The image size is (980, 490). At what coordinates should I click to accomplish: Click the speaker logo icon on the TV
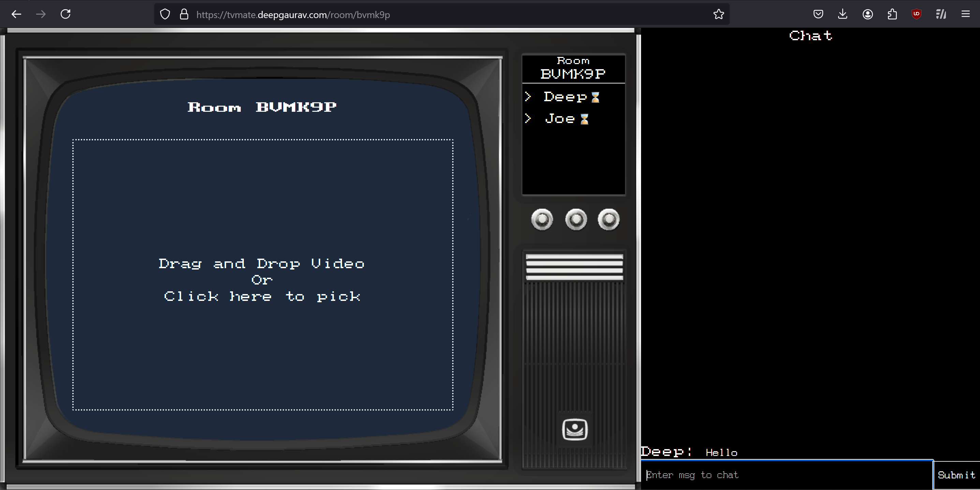coord(575,430)
